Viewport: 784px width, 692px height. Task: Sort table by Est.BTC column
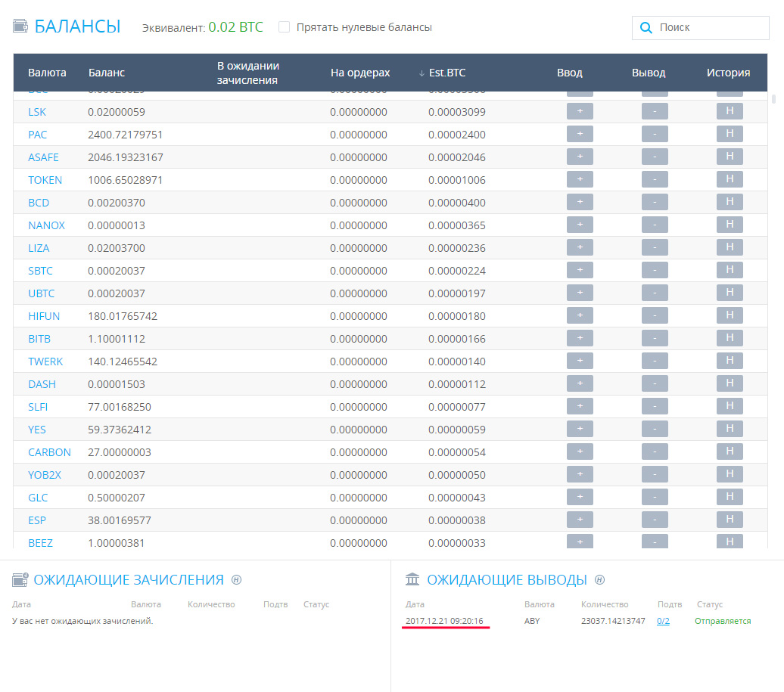446,73
